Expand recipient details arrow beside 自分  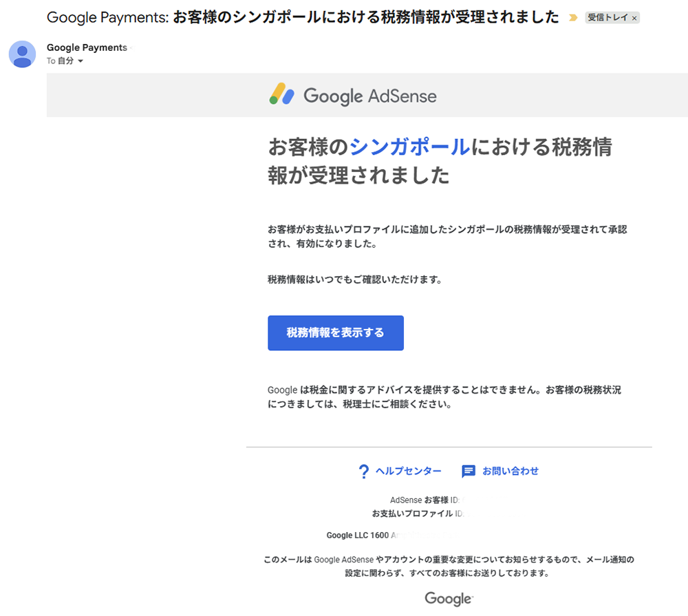coord(80,61)
